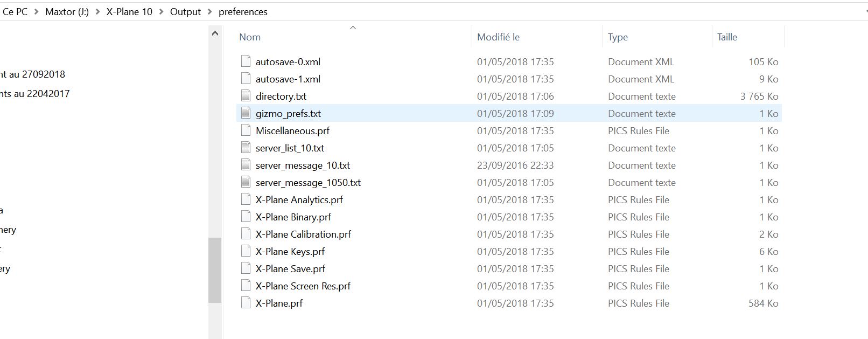The width and height of the screenshot is (868, 339).
Task: Expand the breadcrumb chevron after X-Plane 10
Action: (x=162, y=12)
